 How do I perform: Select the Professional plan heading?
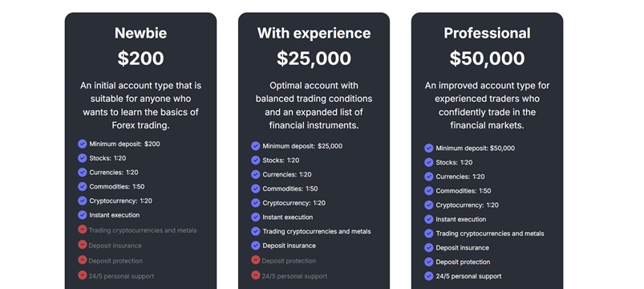pyautogui.click(x=487, y=33)
